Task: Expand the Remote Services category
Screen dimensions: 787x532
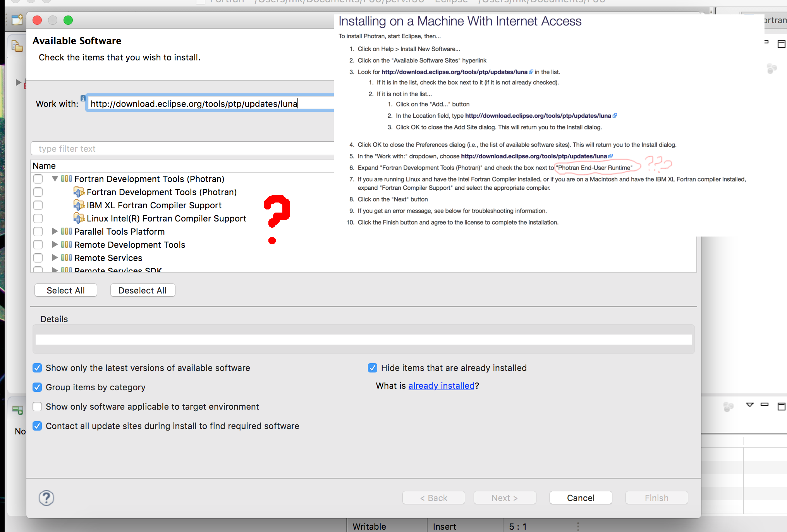Action: click(x=55, y=258)
